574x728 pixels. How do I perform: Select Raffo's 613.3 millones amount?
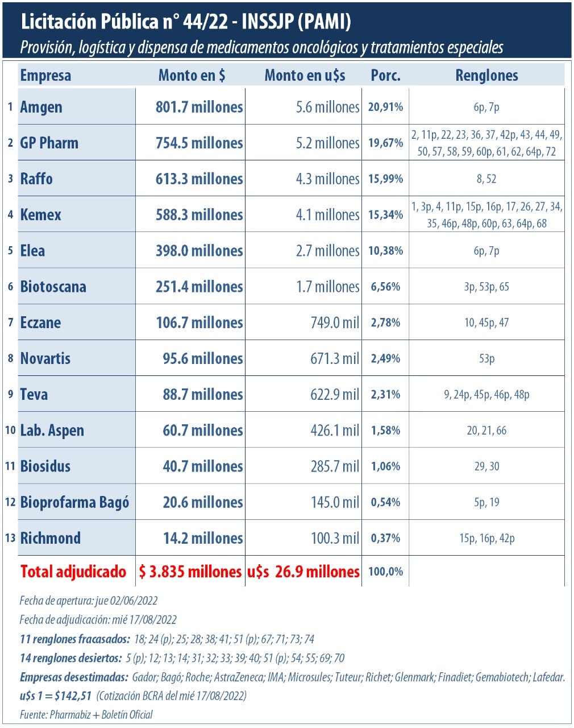(199, 179)
